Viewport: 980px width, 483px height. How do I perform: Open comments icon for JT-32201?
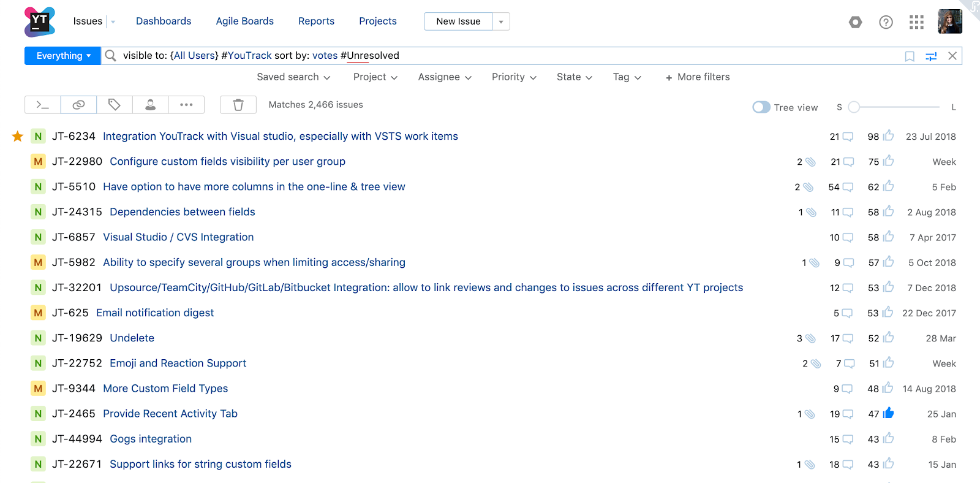(x=848, y=288)
